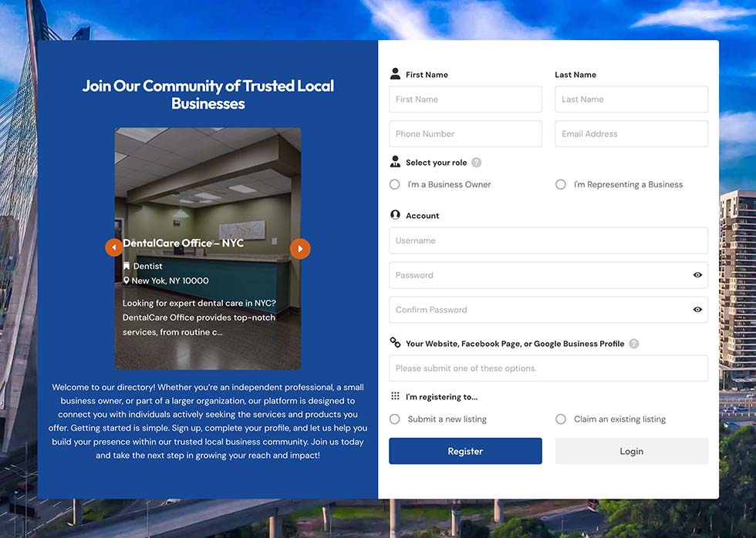Open help icon next to Website profile label

tap(633, 344)
